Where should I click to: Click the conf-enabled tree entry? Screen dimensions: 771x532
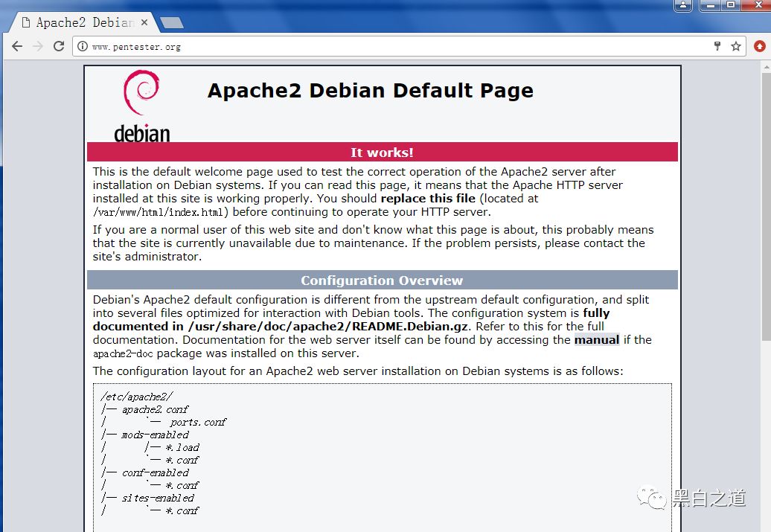click(x=155, y=472)
